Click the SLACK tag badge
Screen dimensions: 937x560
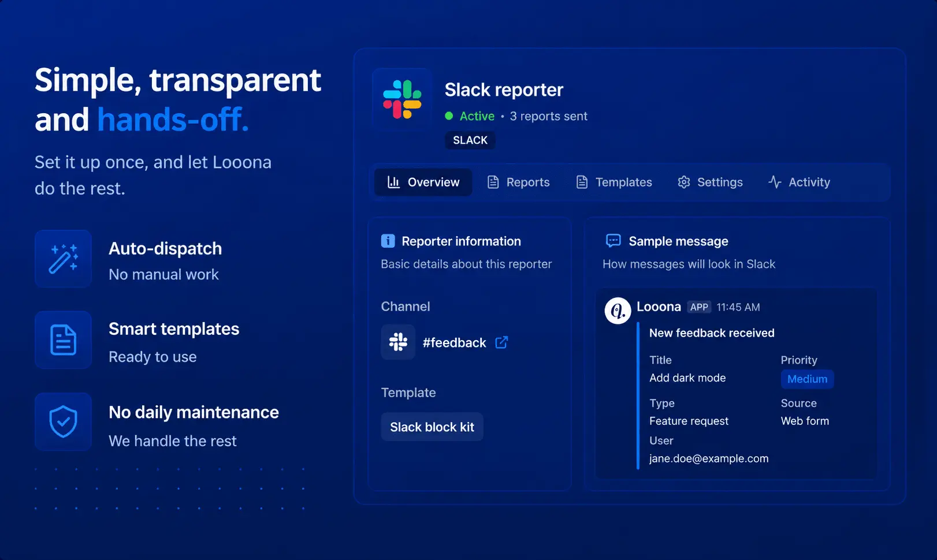coord(470,140)
